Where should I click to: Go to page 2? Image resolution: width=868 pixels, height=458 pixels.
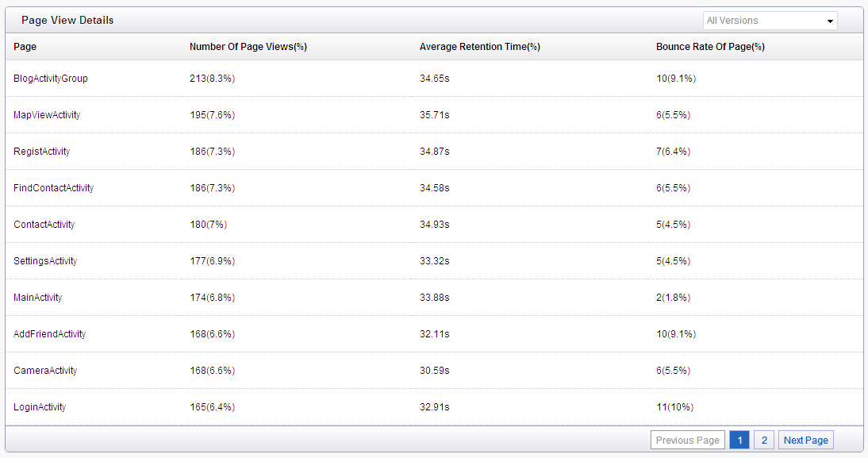point(764,440)
